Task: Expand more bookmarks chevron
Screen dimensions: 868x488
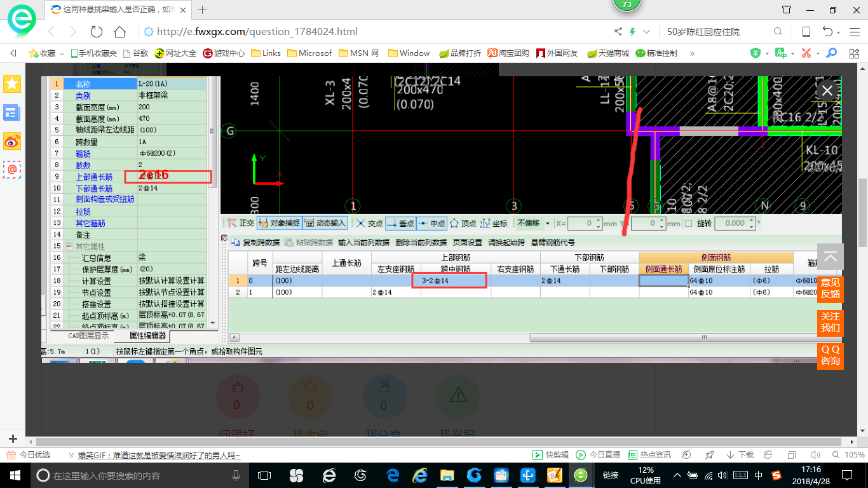Action: point(693,53)
